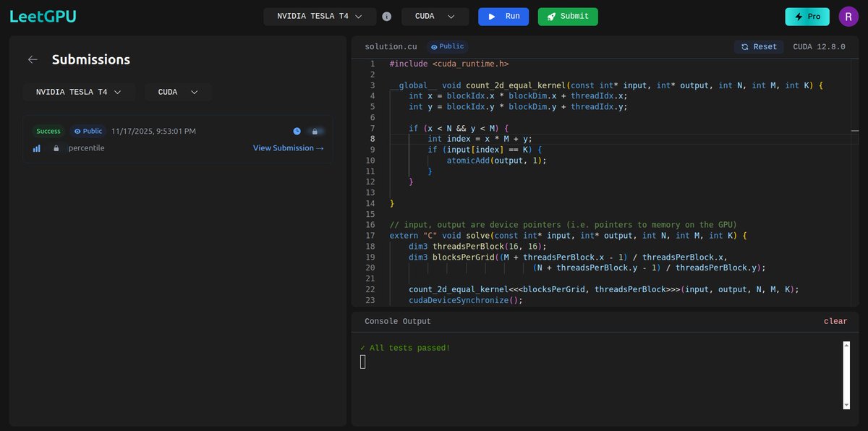Open the CUDA language dropdown in the top bar

[x=435, y=15]
